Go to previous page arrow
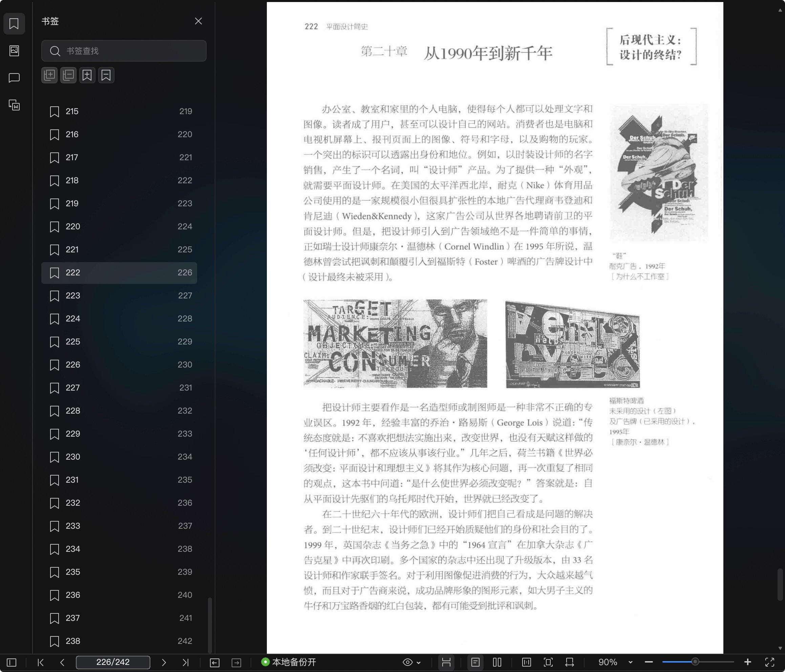The image size is (785, 672). 62,663
